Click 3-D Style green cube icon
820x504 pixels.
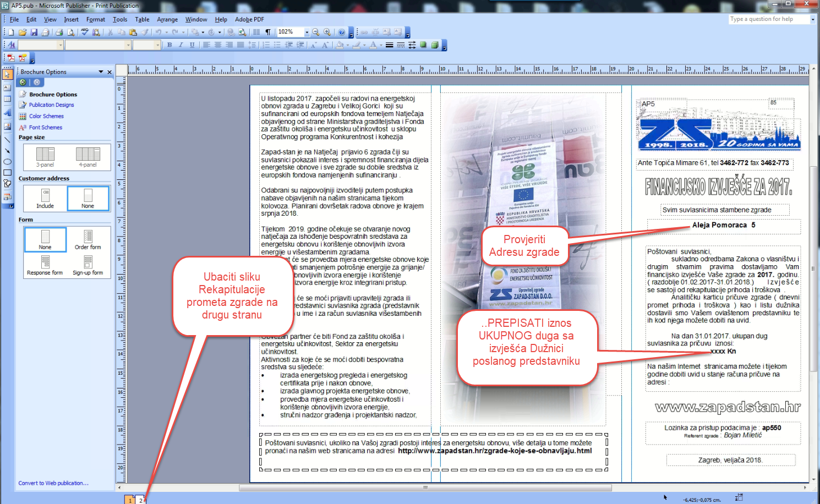pos(435,45)
